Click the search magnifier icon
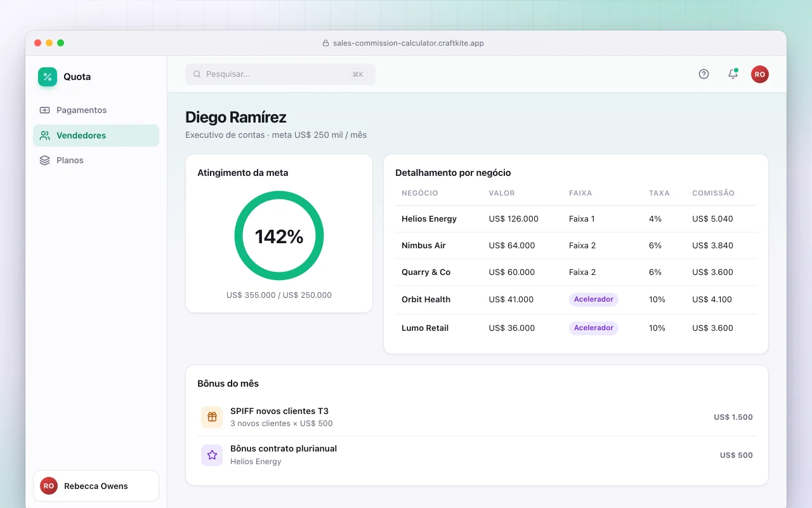The height and width of the screenshot is (508, 812). (197, 74)
